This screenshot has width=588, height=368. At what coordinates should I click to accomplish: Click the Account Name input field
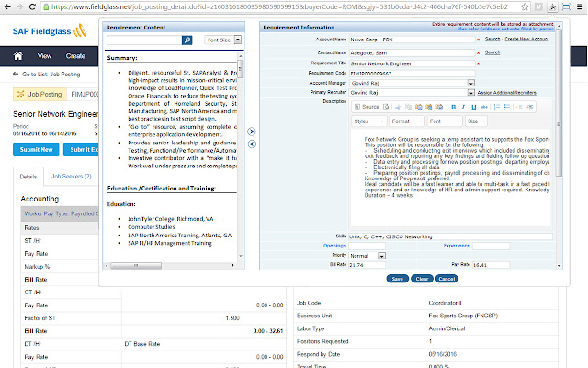[x=413, y=40]
